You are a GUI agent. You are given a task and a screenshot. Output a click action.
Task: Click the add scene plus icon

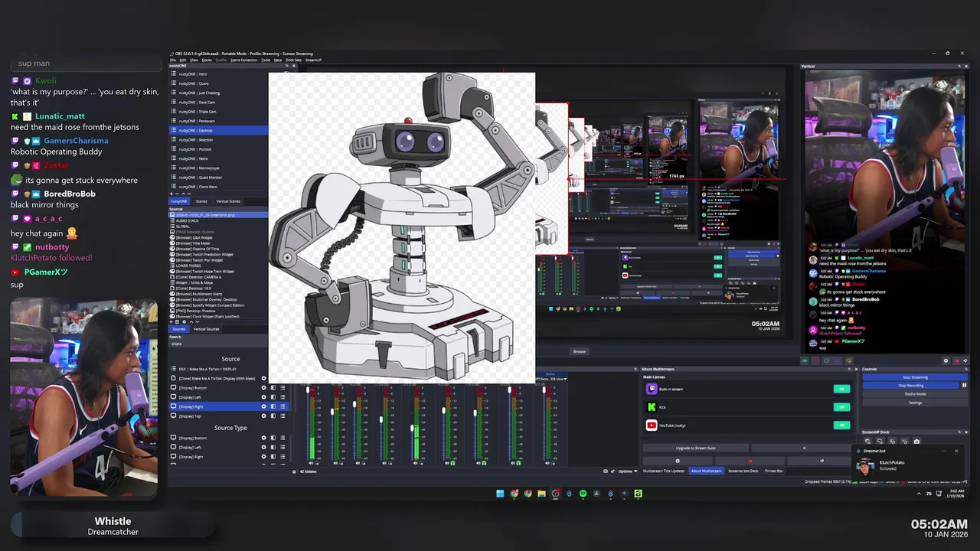click(x=171, y=194)
